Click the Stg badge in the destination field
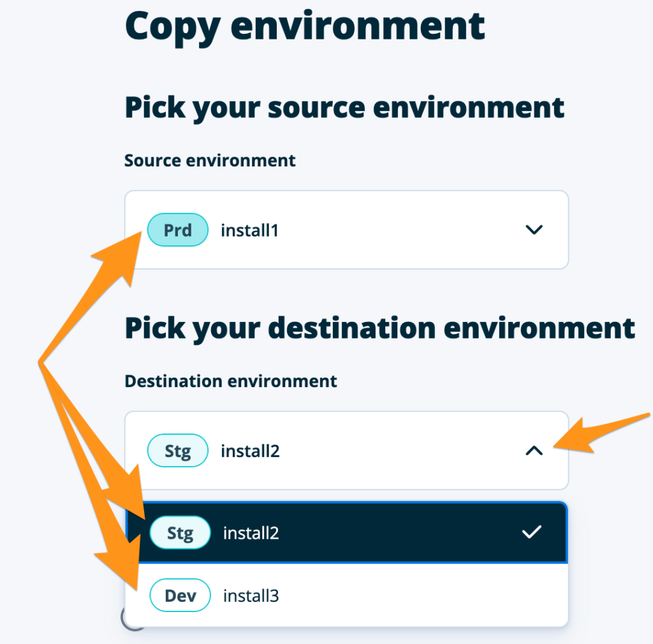 point(177,451)
